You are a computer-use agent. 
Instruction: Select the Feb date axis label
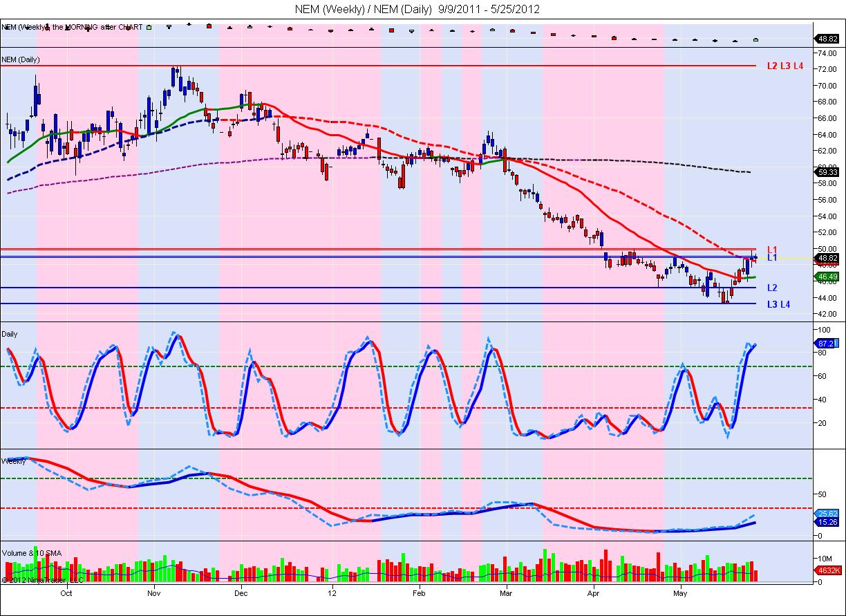419,593
